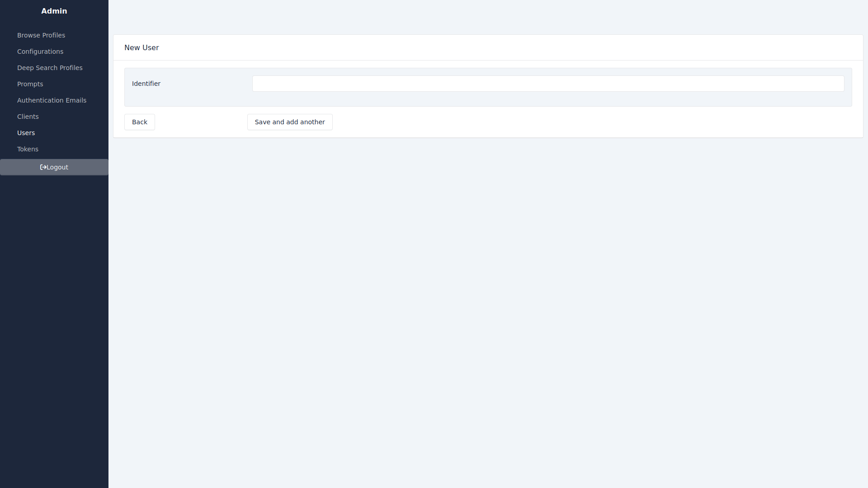Click the Admin title header
The width and height of the screenshot is (868, 488).
54,11
